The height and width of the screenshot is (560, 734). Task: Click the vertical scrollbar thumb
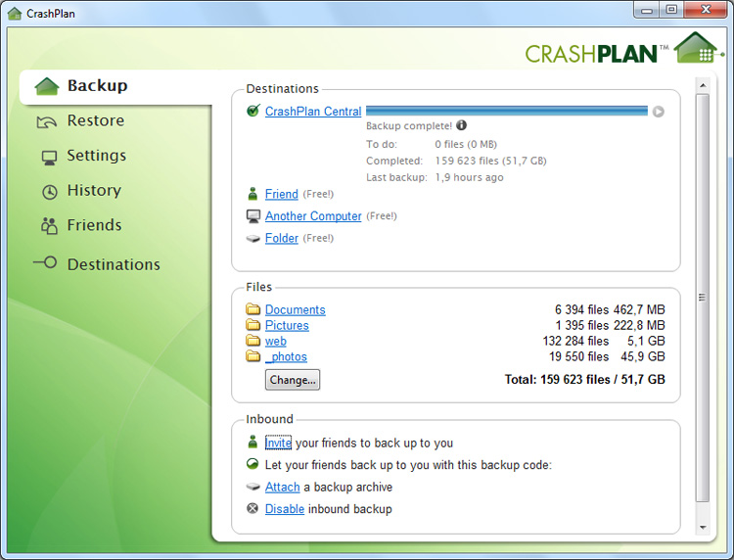(x=702, y=298)
